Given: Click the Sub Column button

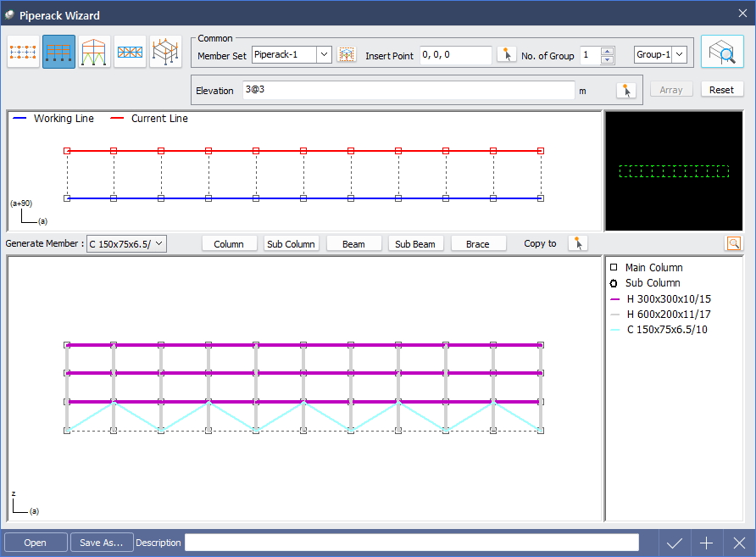Looking at the screenshot, I should tap(291, 244).
